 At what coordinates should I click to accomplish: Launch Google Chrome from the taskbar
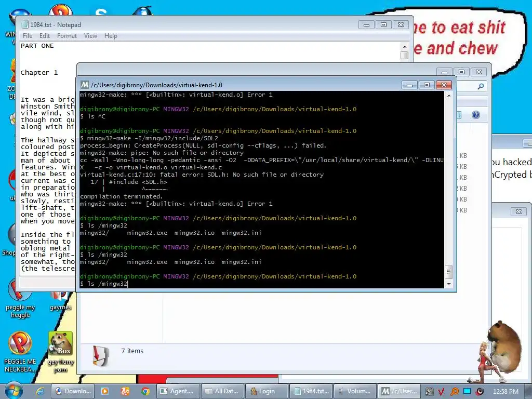click(145, 391)
